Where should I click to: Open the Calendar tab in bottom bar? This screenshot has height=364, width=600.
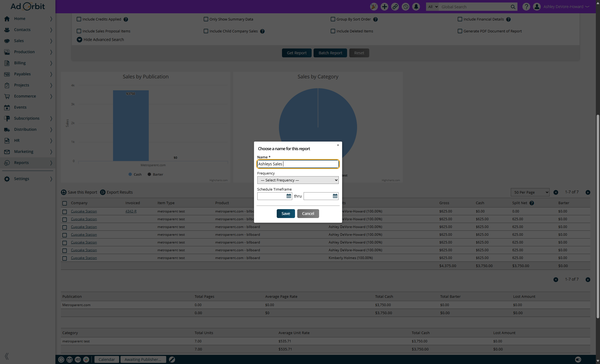107,360
